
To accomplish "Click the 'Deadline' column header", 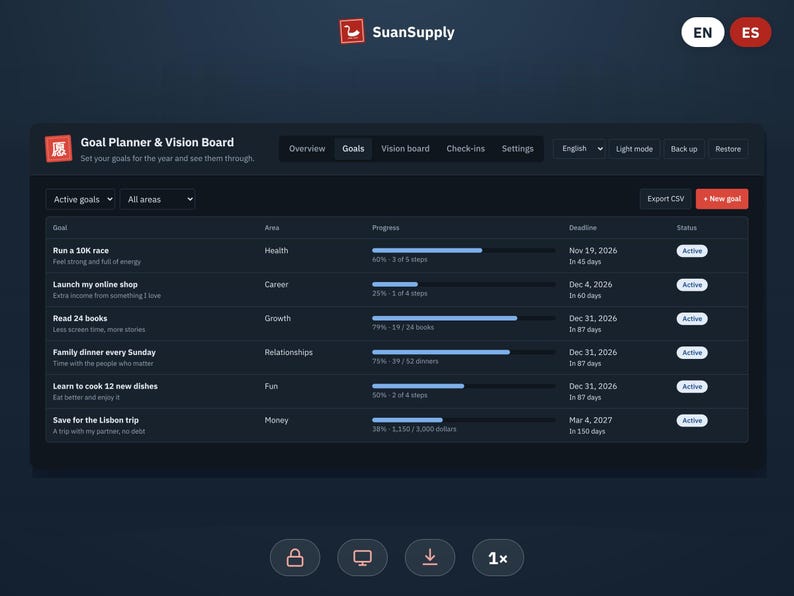I will click(x=582, y=228).
